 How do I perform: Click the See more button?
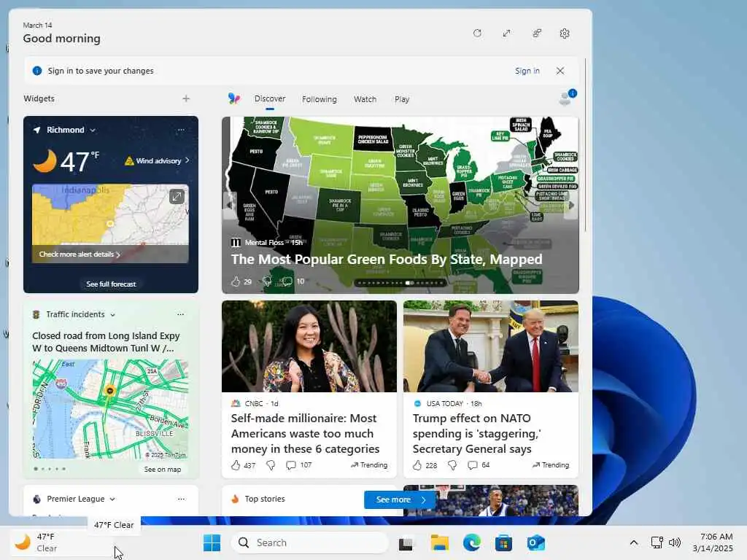[x=399, y=499]
